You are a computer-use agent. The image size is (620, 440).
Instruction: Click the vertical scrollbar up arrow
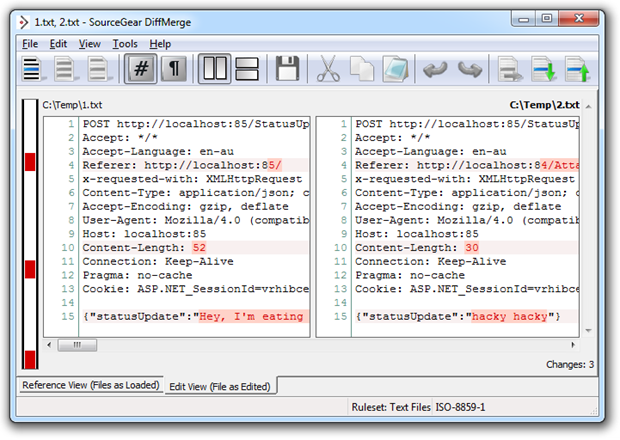[x=588, y=107]
